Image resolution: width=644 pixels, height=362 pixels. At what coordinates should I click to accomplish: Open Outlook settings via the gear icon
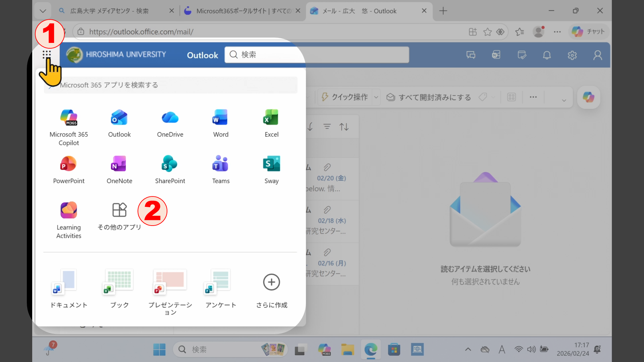(x=572, y=55)
